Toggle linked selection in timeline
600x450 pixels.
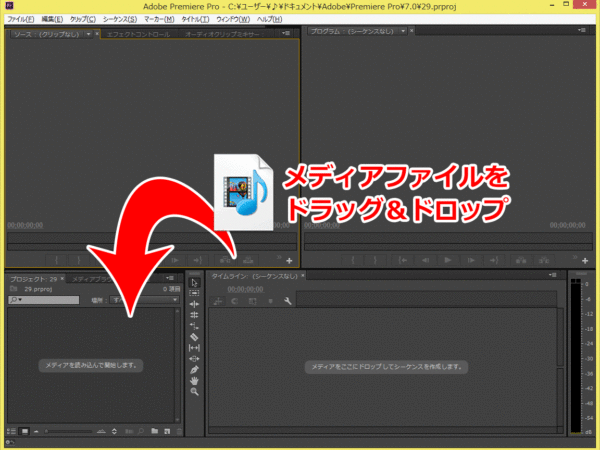(253, 302)
